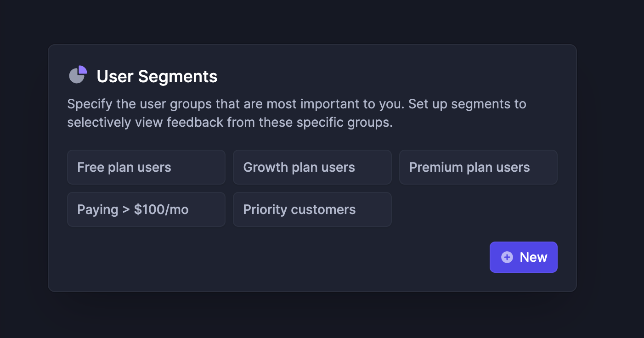
Task: Click the User Segments heading
Action: (157, 76)
